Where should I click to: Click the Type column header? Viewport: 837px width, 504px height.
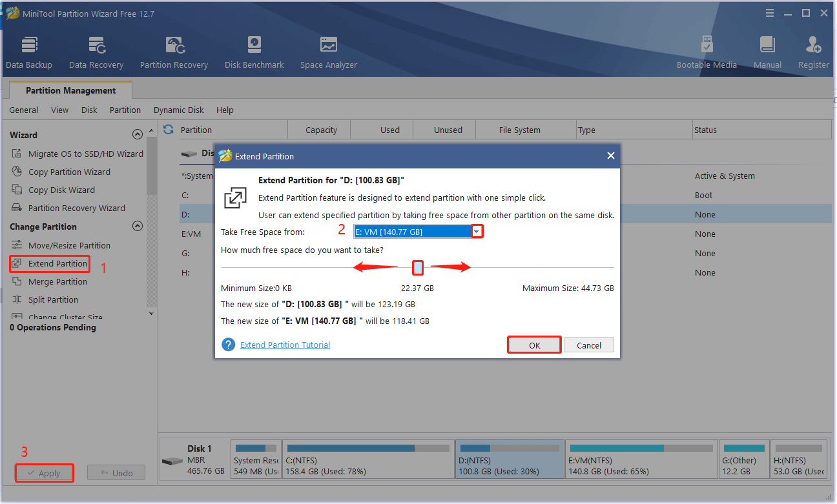tap(634, 130)
